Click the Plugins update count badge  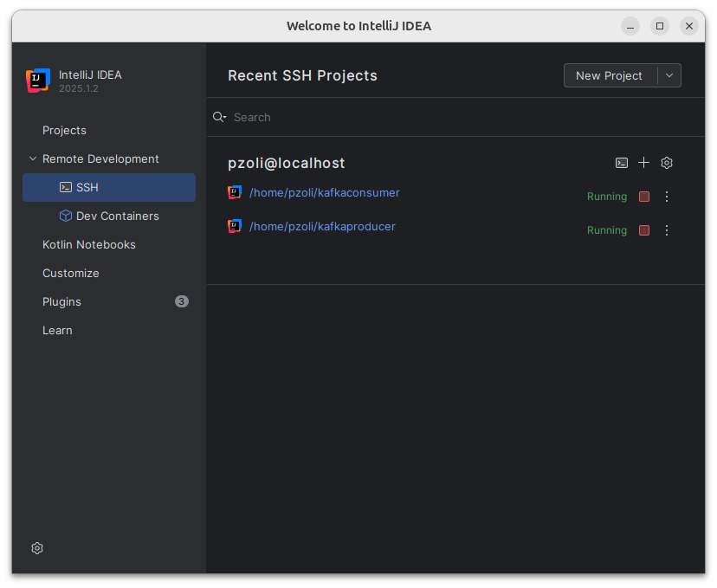(x=182, y=301)
